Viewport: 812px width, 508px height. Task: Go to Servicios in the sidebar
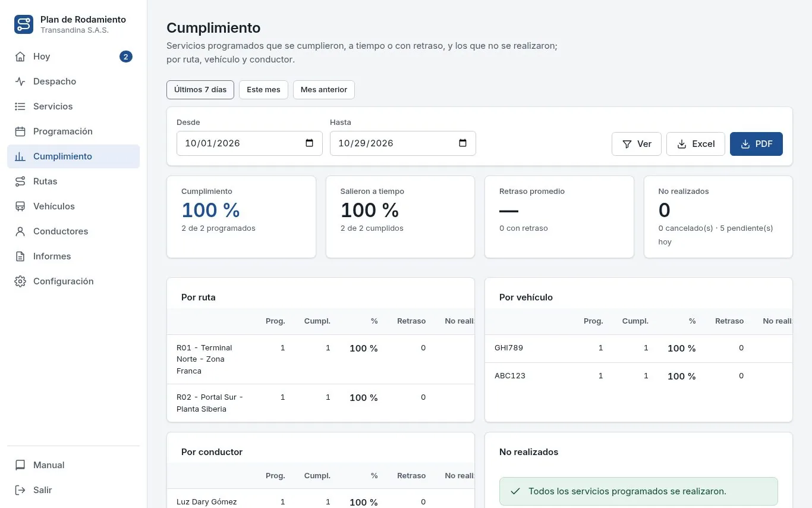coord(73,106)
